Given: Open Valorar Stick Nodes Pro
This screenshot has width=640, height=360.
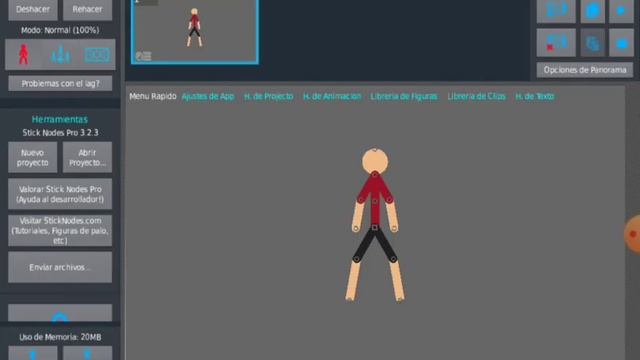Looking at the screenshot, I should coord(60,194).
